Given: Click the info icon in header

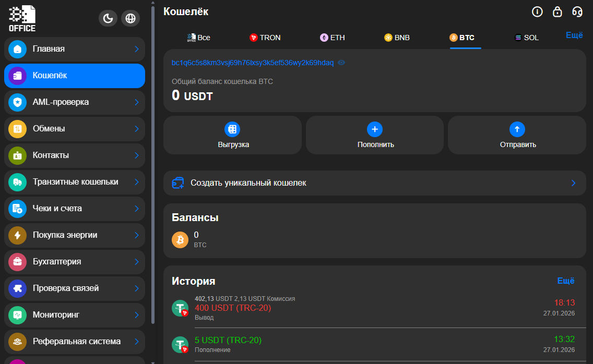Looking at the screenshot, I should click(537, 11).
